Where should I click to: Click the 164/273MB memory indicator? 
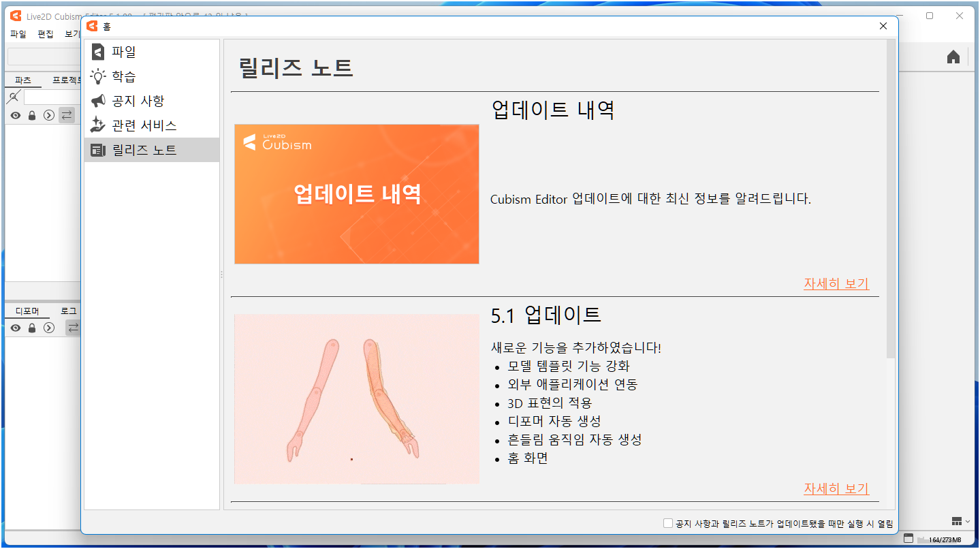point(944,539)
